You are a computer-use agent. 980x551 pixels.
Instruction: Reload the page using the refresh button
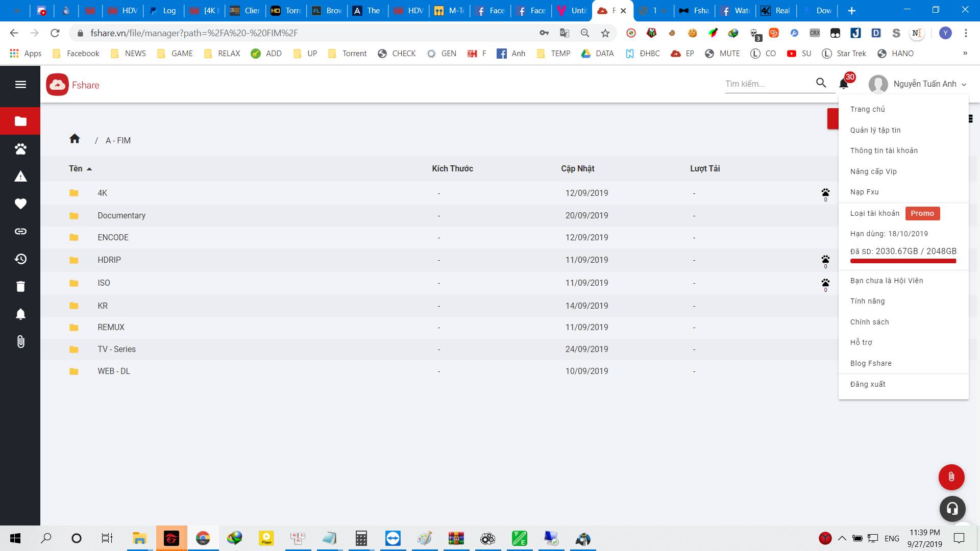(x=55, y=33)
